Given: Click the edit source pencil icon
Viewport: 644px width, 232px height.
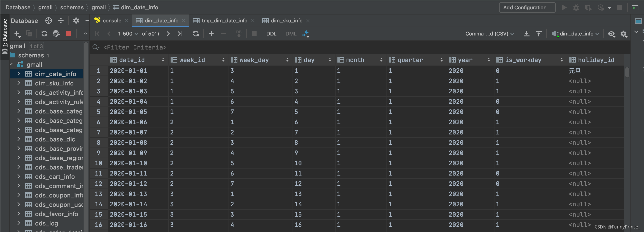Looking at the screenshot, I should 57,33.
